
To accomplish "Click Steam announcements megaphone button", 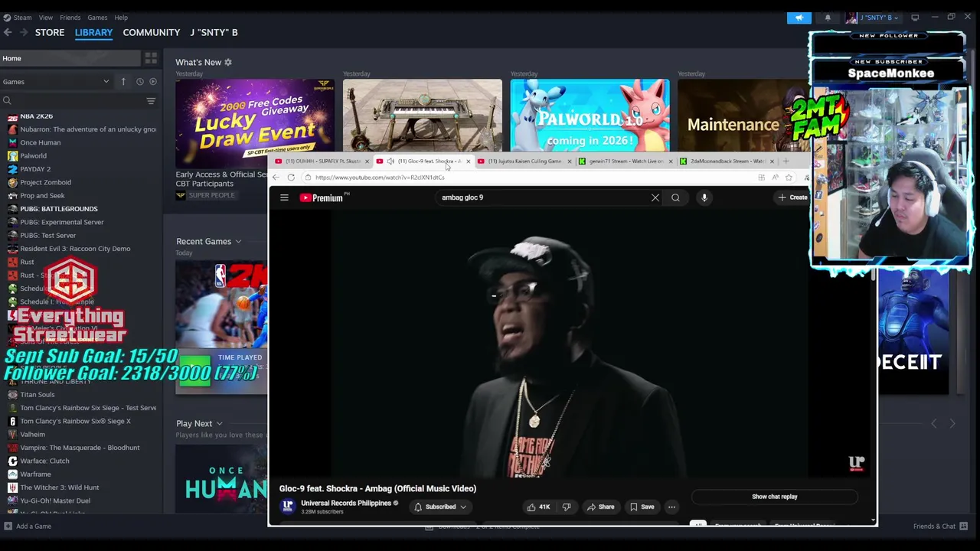I will (x=799, y=17).
